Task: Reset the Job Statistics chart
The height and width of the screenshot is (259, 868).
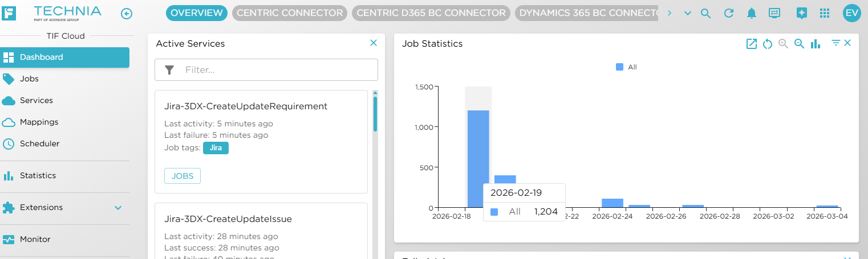Action: click(x=768, y=44)
